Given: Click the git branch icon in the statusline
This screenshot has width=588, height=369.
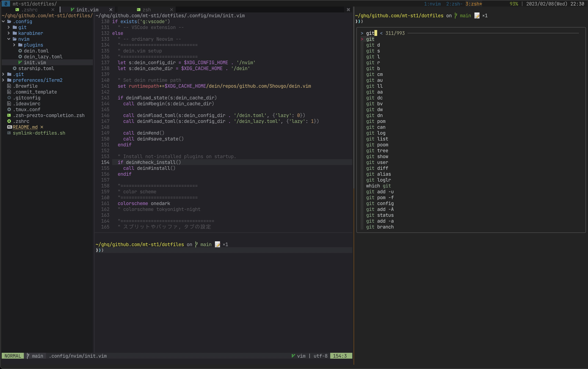Looking at the screenshot, I should tap(28, 356).
